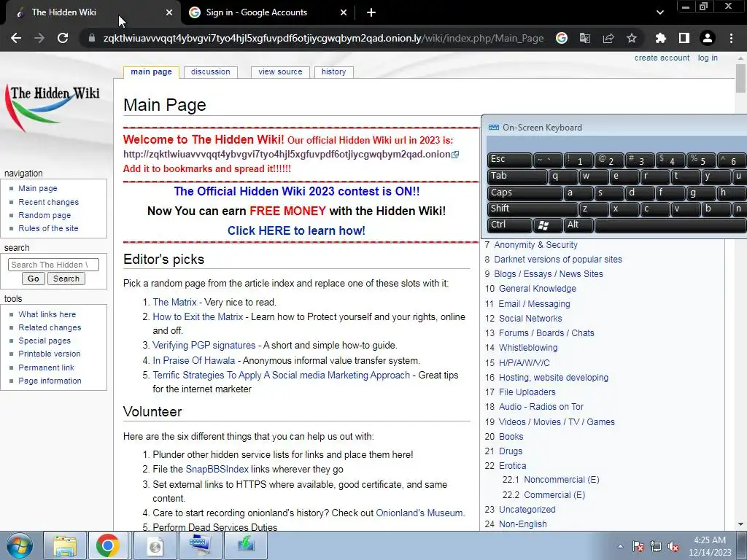
Task: Open the Chrome profile avatar
Action: pos(708,38)
